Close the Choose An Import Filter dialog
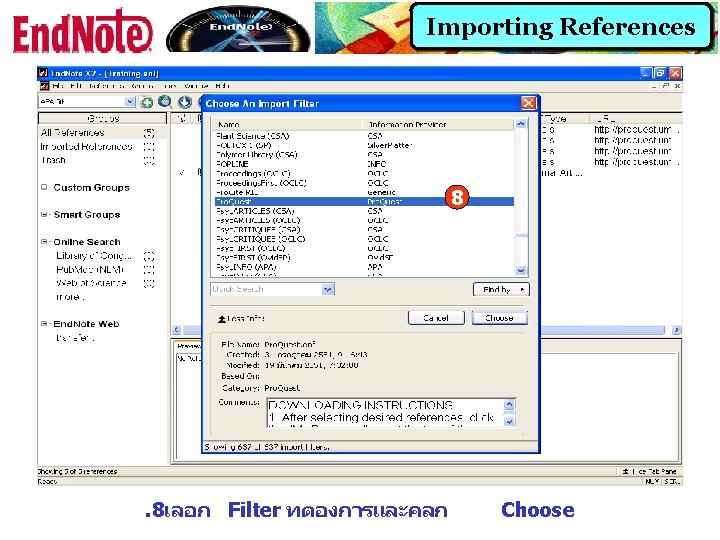 529,103
